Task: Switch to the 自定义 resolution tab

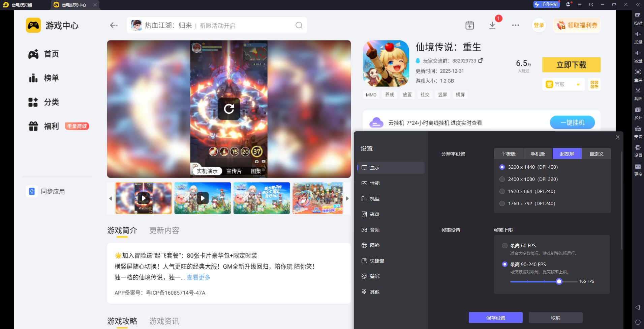Action: click(x=596, y=154)
